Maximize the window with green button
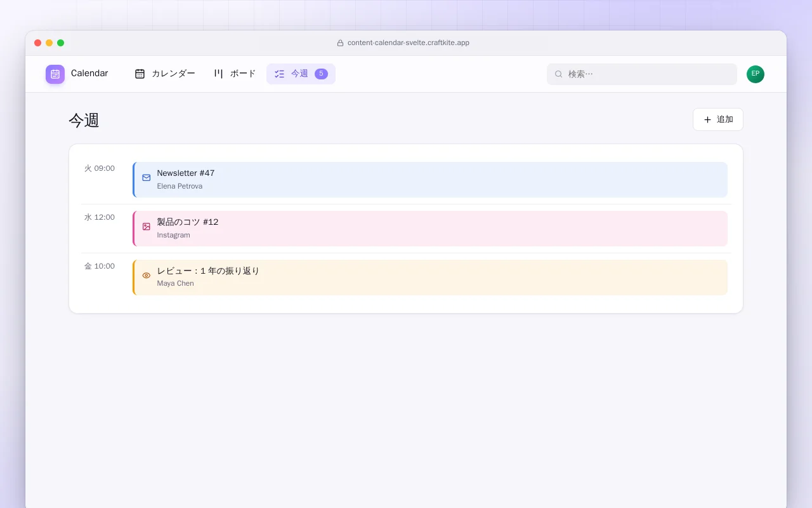 point(61,43)
